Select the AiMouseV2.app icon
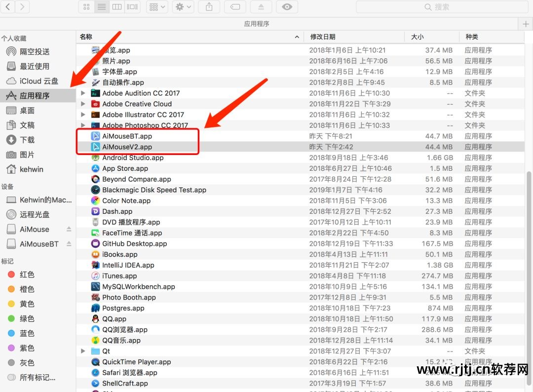This screenshot has width=533, height=392. (x=96, y=147)
